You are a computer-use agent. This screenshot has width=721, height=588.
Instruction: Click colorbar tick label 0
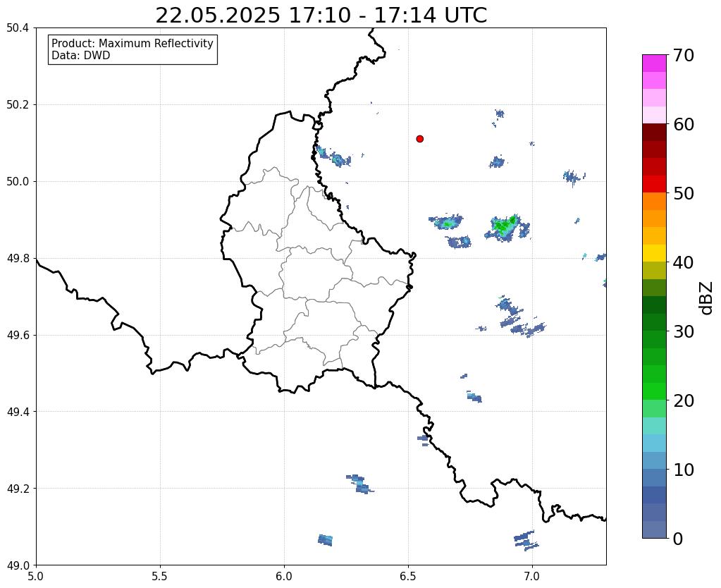tap(678, 539)
